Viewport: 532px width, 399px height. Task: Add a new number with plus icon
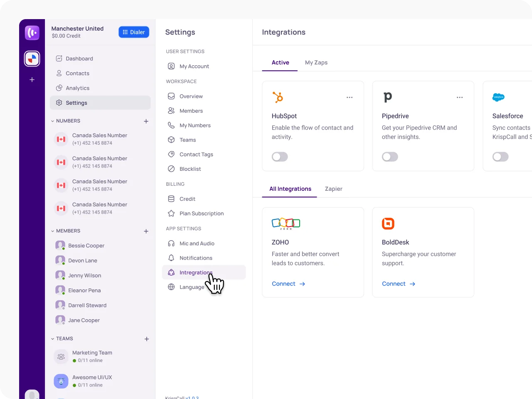tap(146, 121)
